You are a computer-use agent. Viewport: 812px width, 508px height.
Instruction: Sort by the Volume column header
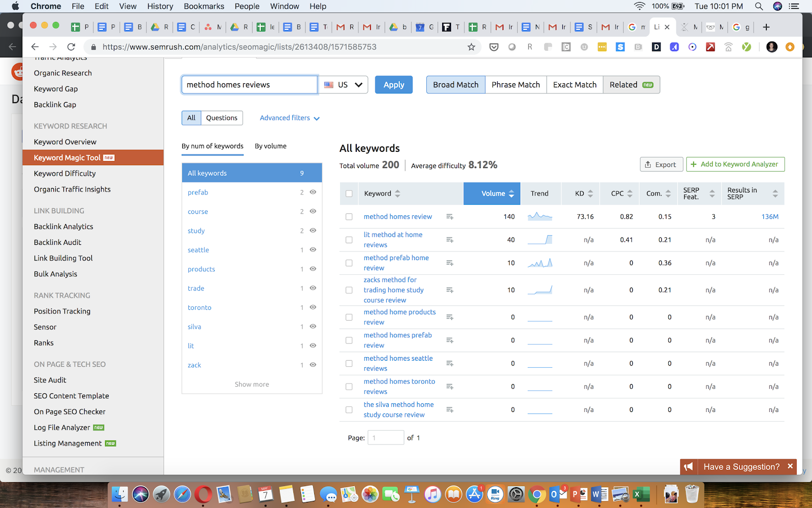point(492,194)
